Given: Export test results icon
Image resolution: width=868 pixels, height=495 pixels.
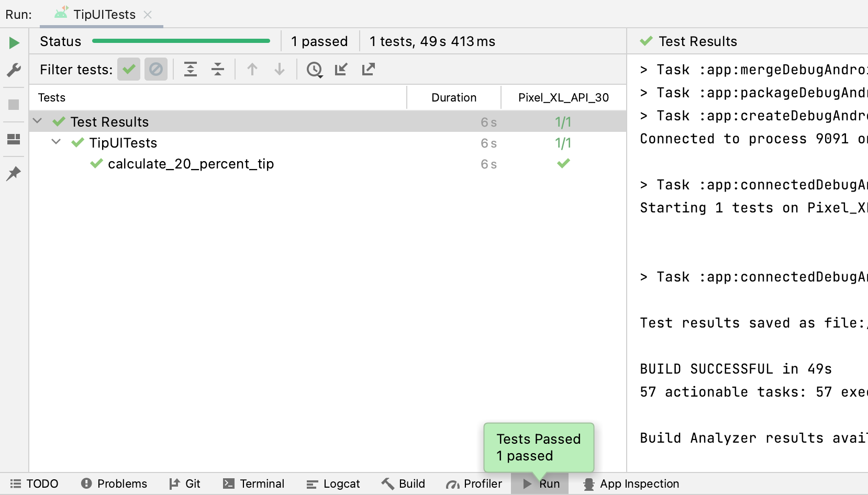Looking at the screenshot, I should [x=369, y=69].
